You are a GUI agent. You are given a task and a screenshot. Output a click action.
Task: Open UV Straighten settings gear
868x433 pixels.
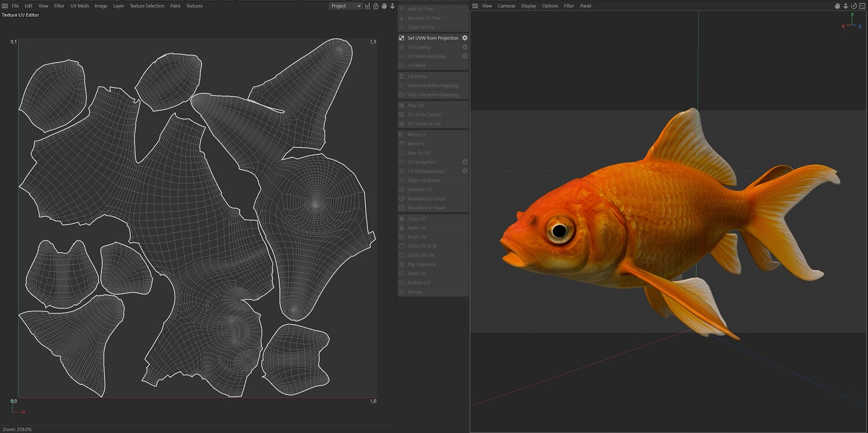click(x=465, y=162)
